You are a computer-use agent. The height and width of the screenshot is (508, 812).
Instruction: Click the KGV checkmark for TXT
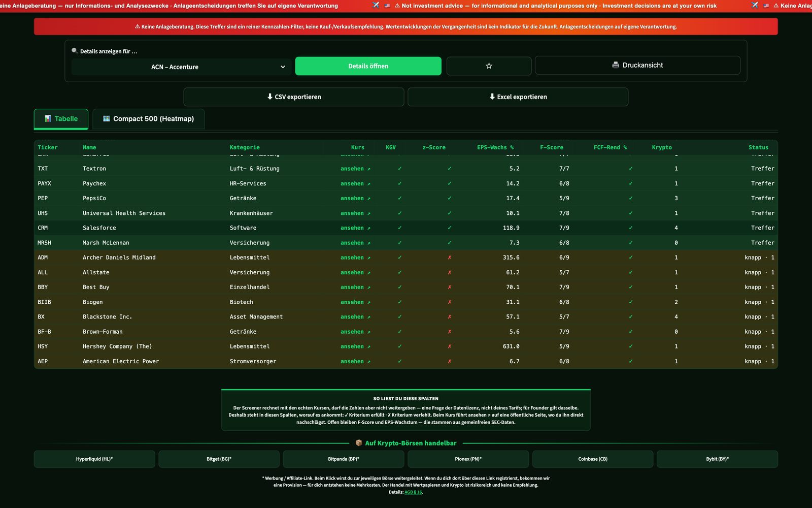[x=400, y=169]
